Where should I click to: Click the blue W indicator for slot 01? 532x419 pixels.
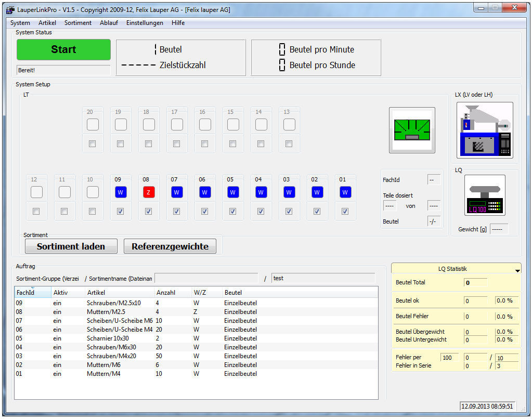click(345, 192)
